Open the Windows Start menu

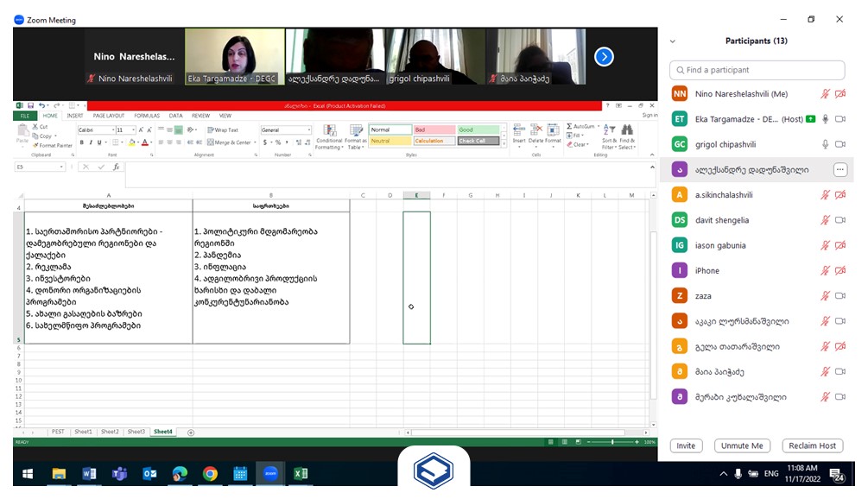(27, 474)
